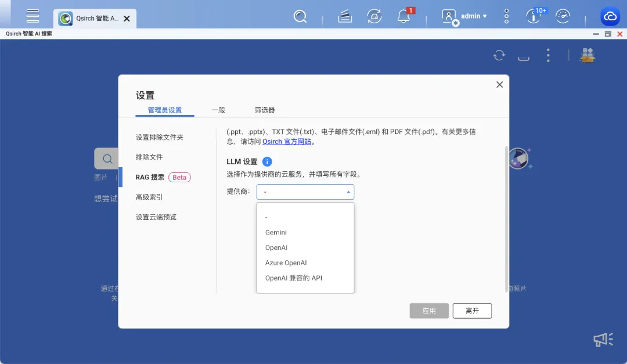
Task: Select 高级索引 in the settings sidebar
Action: [149, 197]
